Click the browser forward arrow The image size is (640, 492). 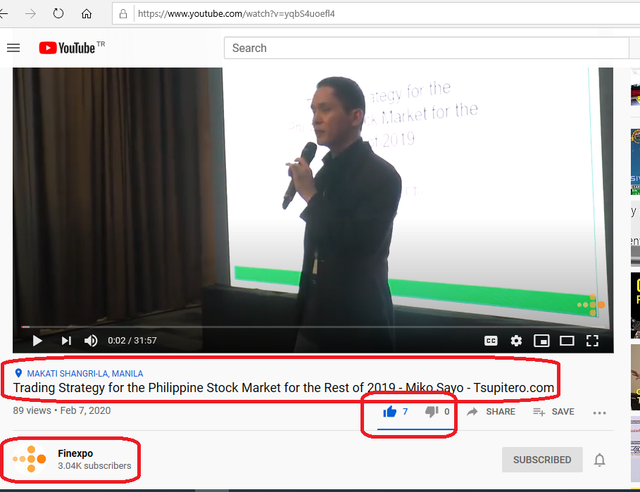[x=30, y=14]
